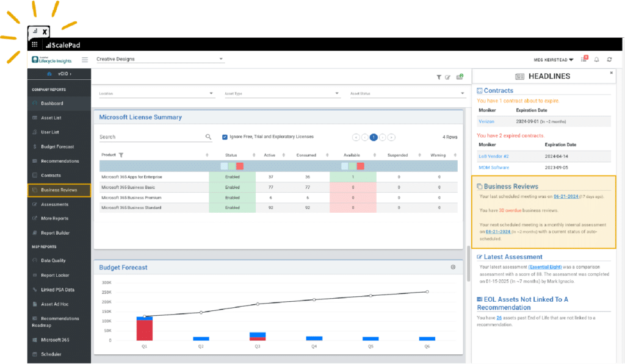The height and width of the screenshot is (364, 625).
Task: Toggle the sidebar with the hamburger icon
Action: [x=84, y=59]
